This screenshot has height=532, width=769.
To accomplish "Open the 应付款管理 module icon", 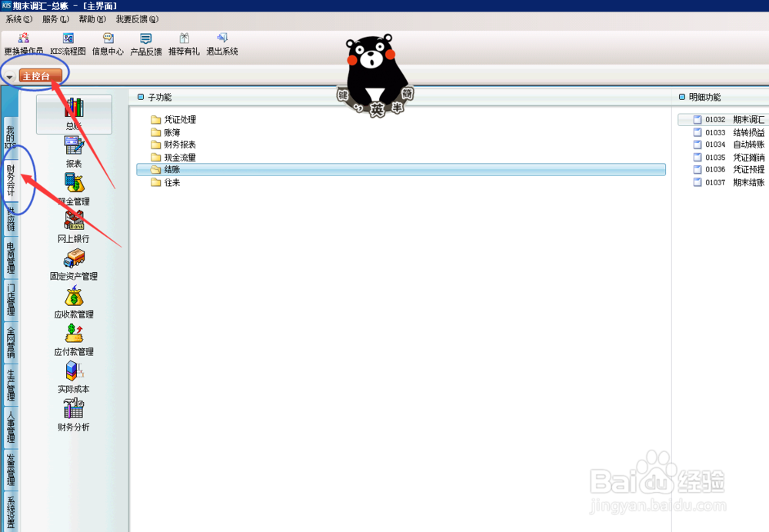I will point(74,334).
